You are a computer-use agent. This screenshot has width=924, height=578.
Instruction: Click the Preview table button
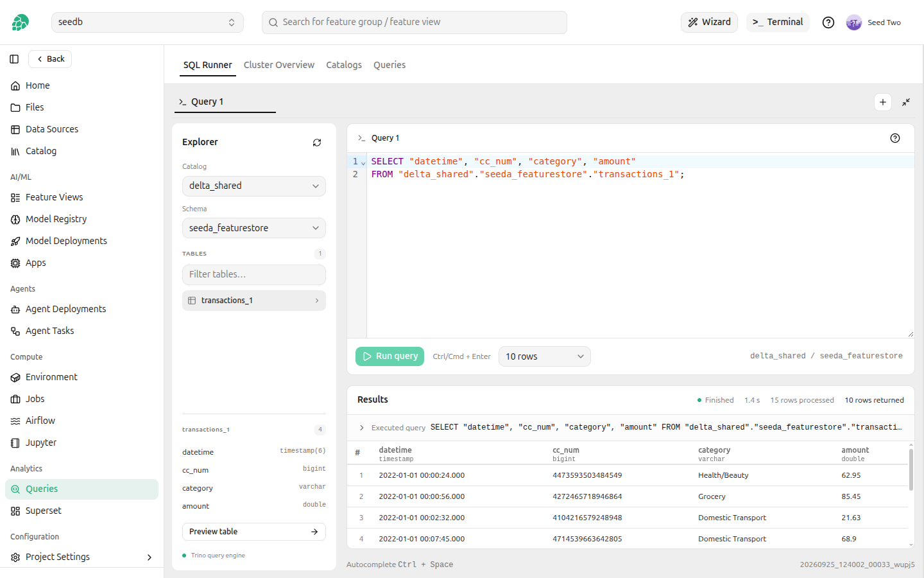[254, 532]
